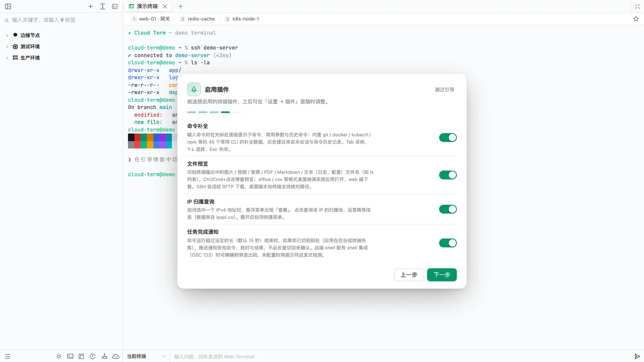This screenshot has width=644, height=362.
Task: Send the command with the paper-plane icon
Action: pos(637,356)
